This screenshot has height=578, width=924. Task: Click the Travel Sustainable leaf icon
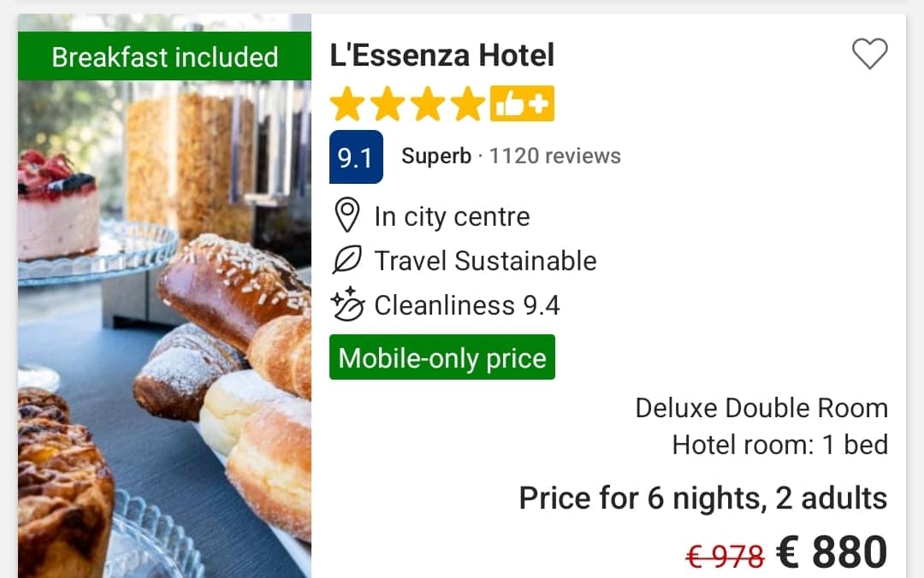pyautogui.click(x=346, y=261)
